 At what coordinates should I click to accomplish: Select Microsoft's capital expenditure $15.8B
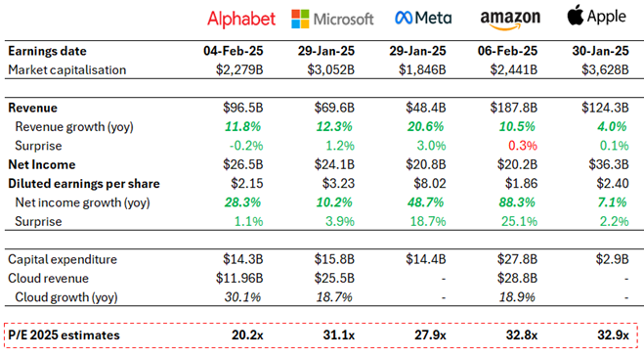coord(334,259)
